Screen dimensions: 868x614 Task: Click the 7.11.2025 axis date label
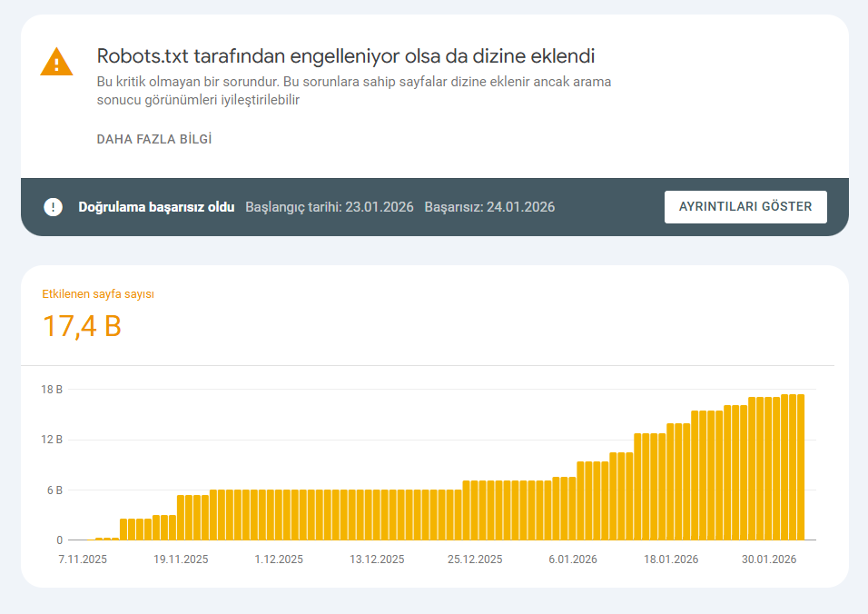pyautogui.click(x=83, y=560)
